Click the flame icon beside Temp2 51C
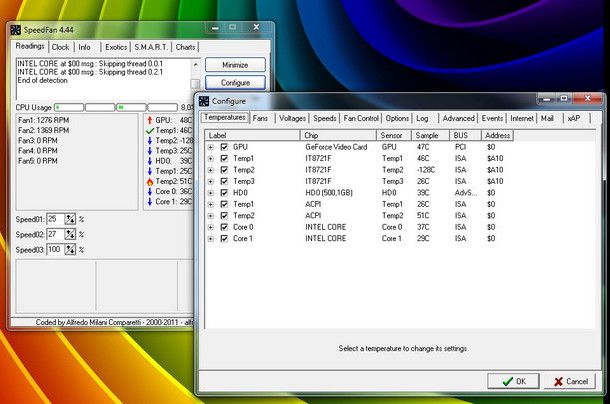The width and height of the screenshot is (610, 404). [150, 181]
